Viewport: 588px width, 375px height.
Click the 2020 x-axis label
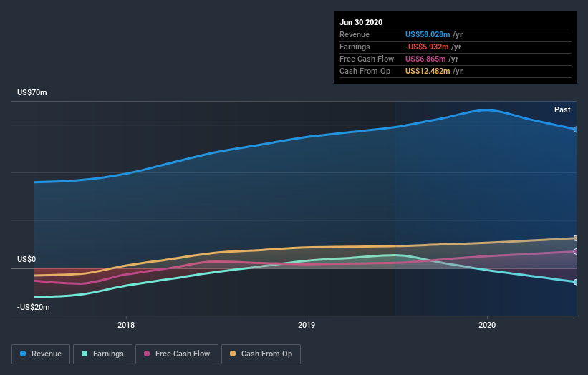point(487,325)
